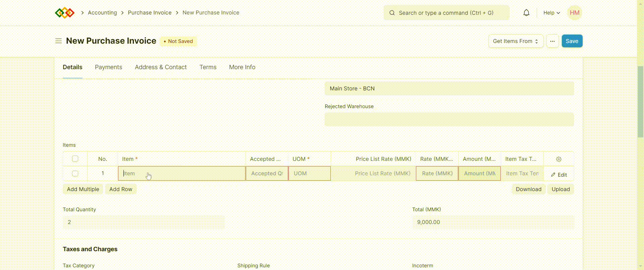Toggle the sidebar hamburger menu
This screenshot has height=270, width=644.
point(58,41)
